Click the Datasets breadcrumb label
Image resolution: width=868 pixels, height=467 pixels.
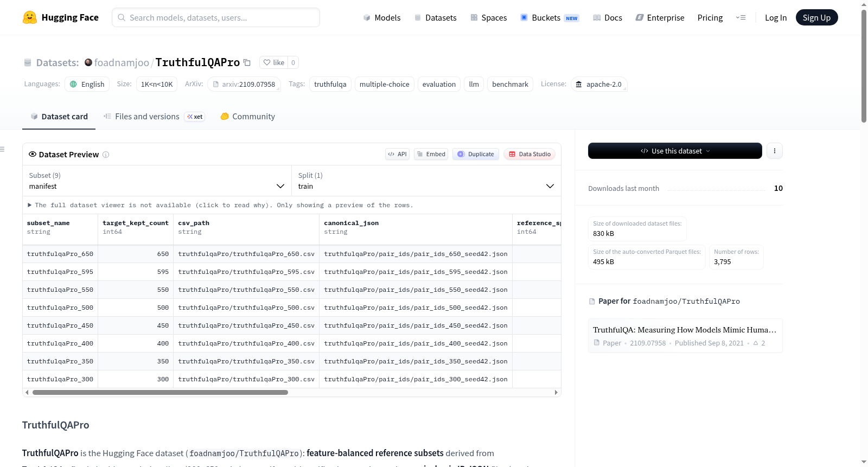pyautogui.click(x=58, y=62)
